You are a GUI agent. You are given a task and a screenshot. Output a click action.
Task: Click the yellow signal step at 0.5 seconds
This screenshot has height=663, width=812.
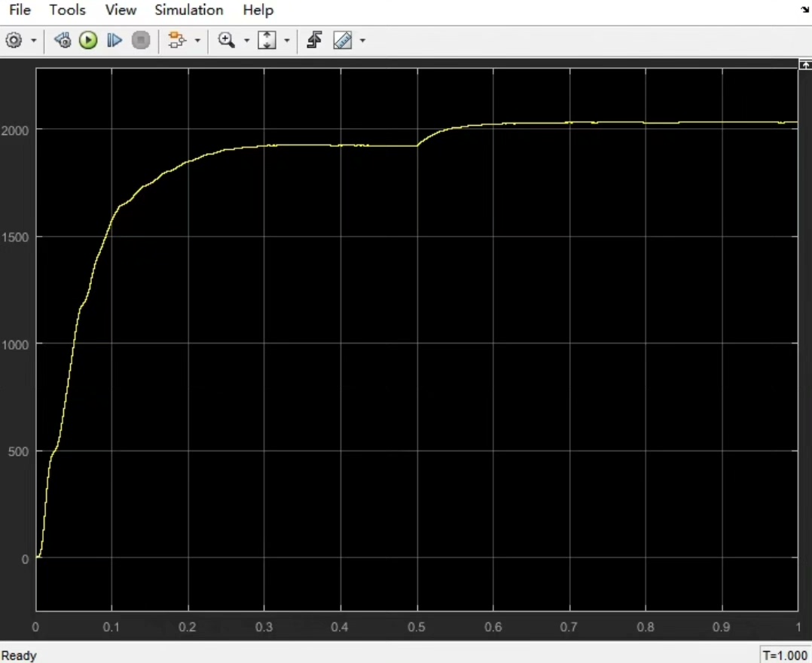418,145
